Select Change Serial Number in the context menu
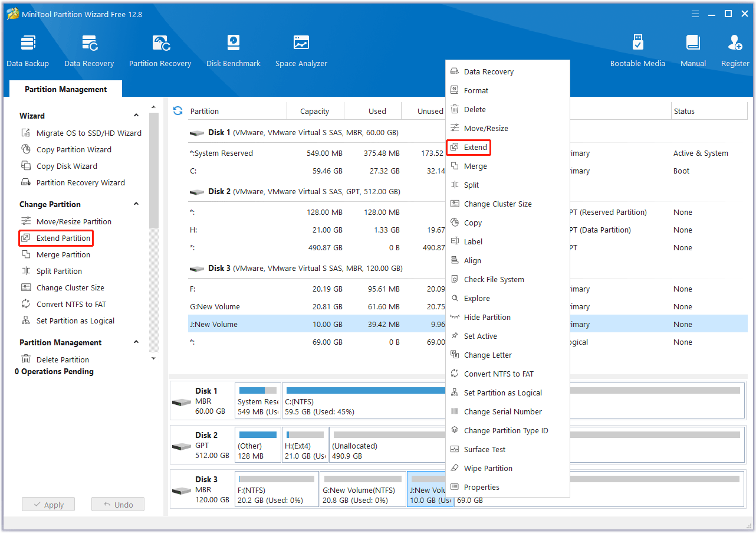This screenshot has height=533, width=756. point(507,411)
